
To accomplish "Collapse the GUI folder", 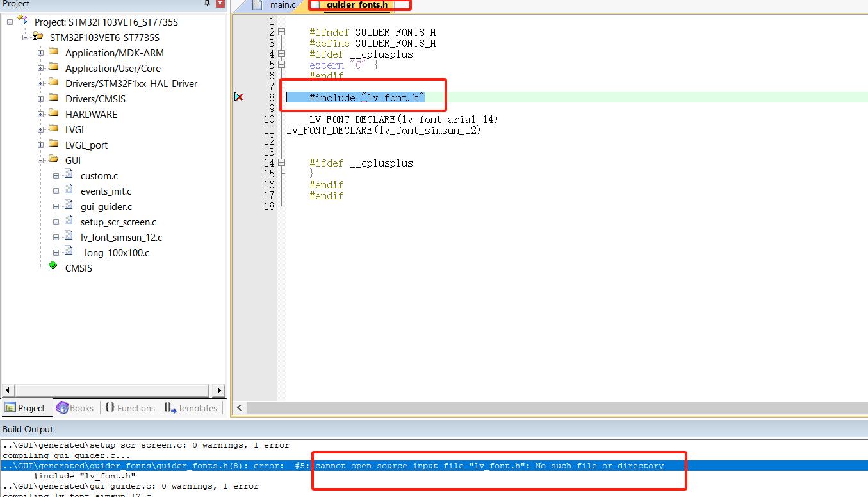I will coord(40,160).
